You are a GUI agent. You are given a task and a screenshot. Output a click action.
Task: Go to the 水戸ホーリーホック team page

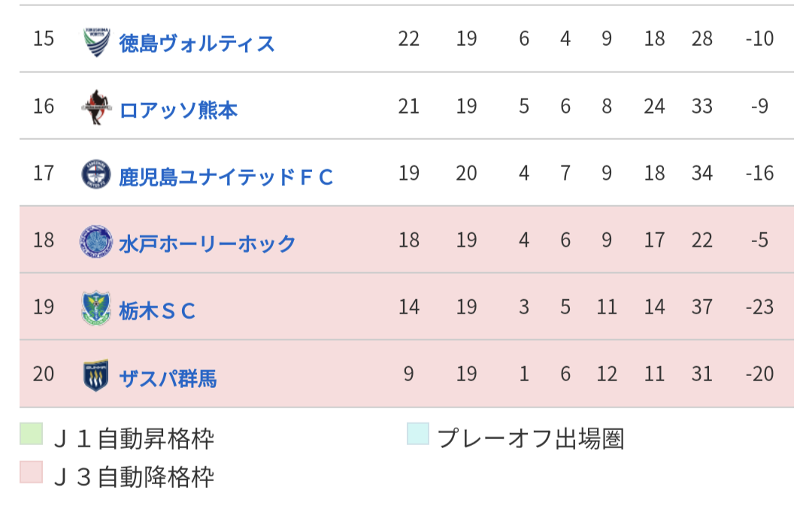[208, 244]
